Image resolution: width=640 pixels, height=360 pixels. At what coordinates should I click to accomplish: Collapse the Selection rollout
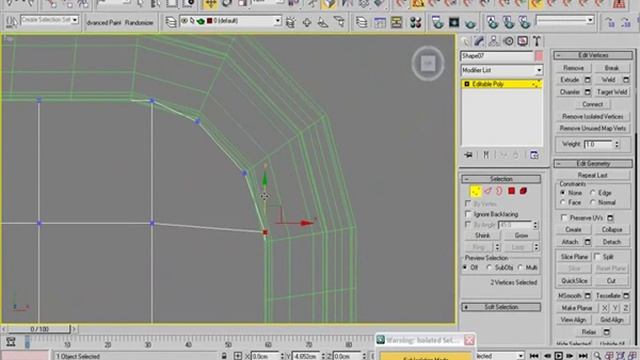tap(501, 179)
